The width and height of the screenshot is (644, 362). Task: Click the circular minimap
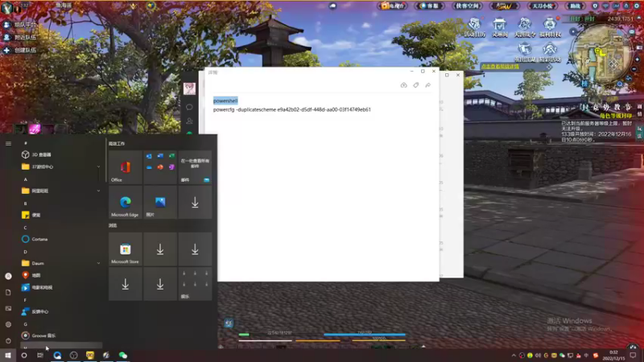(601, 55)
